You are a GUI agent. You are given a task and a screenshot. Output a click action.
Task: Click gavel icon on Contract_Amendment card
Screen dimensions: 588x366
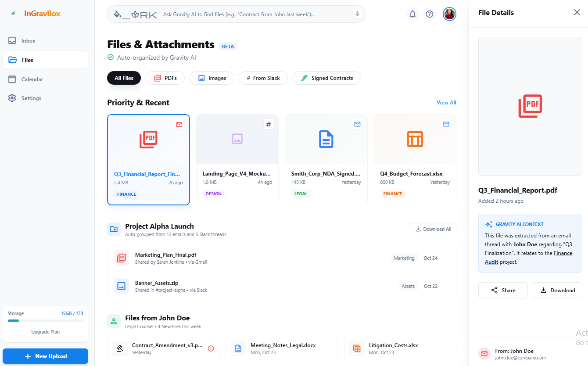click(120, 348)
